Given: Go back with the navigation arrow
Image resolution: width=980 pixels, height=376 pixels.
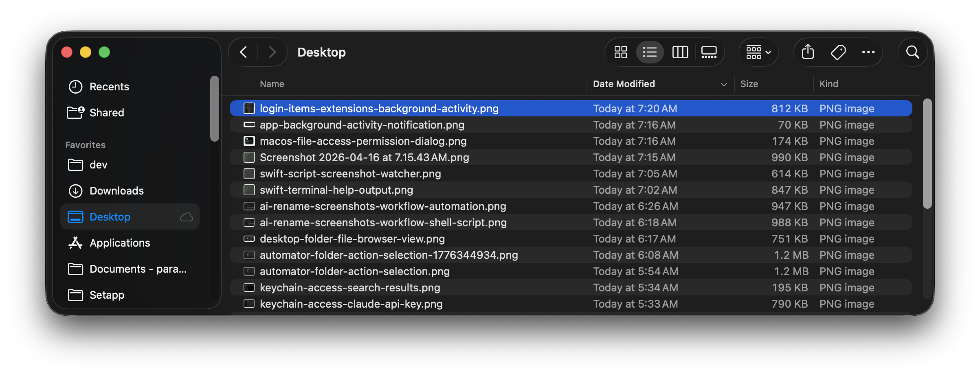Looking at the screenshot, I should (x=243, y=52).
